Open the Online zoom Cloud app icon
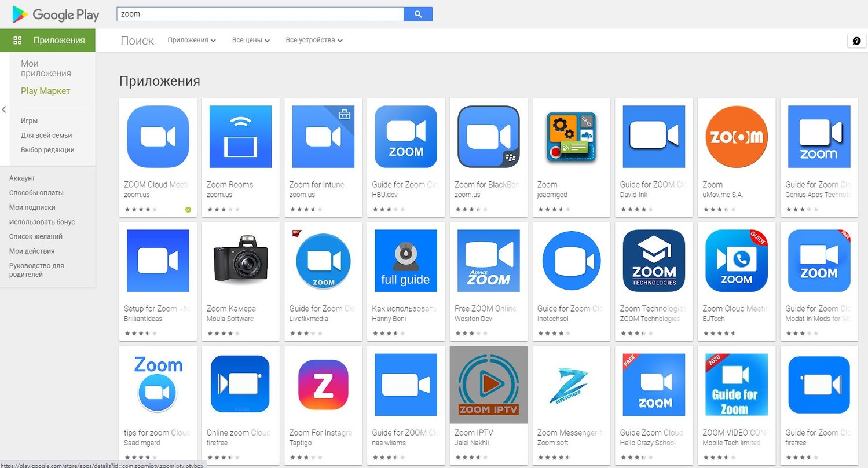This screenshot has width=868, height=468. [x=240, y=385]
